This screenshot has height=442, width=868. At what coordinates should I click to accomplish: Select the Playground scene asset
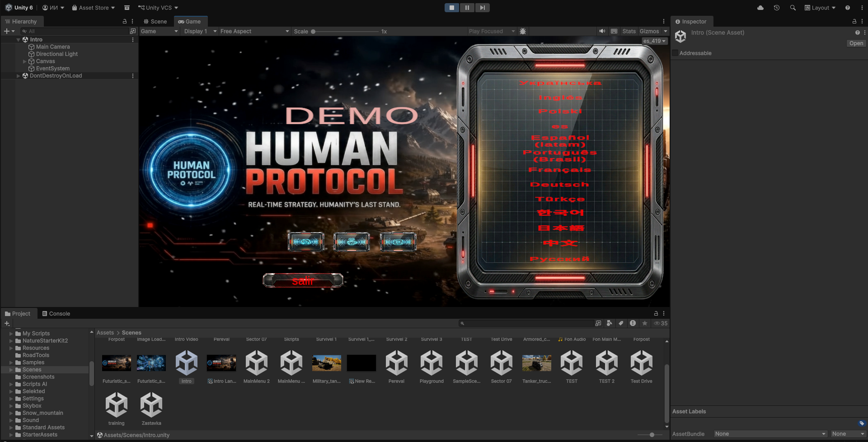pyautogui.click(x=432, y=368)
